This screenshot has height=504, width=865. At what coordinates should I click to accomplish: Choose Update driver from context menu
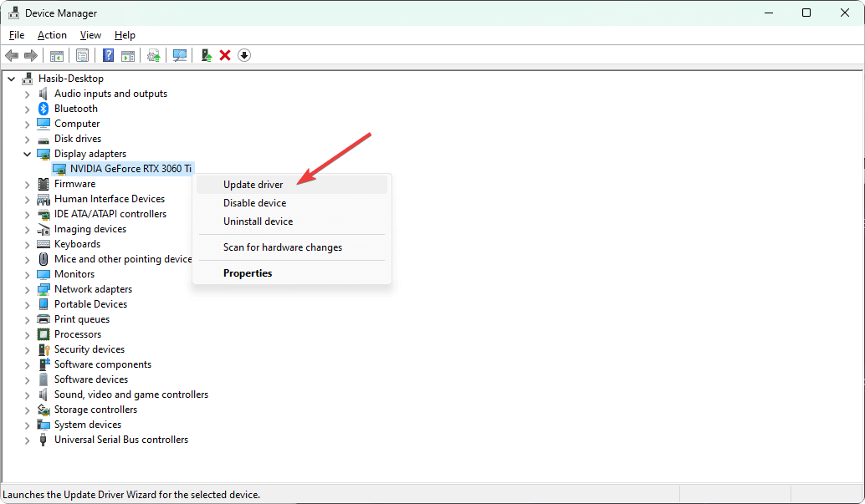coord(292,185)
